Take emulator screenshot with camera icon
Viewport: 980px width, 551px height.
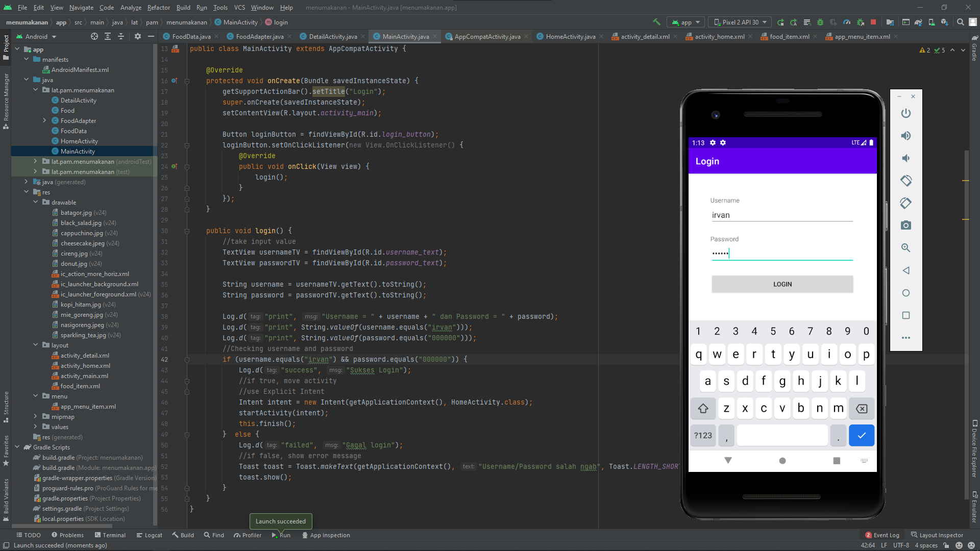pos(906,225)
